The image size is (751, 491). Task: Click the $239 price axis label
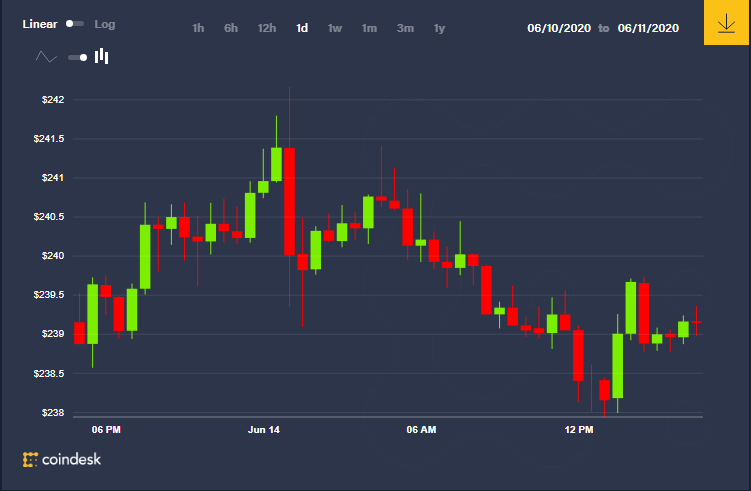point(53,334)
